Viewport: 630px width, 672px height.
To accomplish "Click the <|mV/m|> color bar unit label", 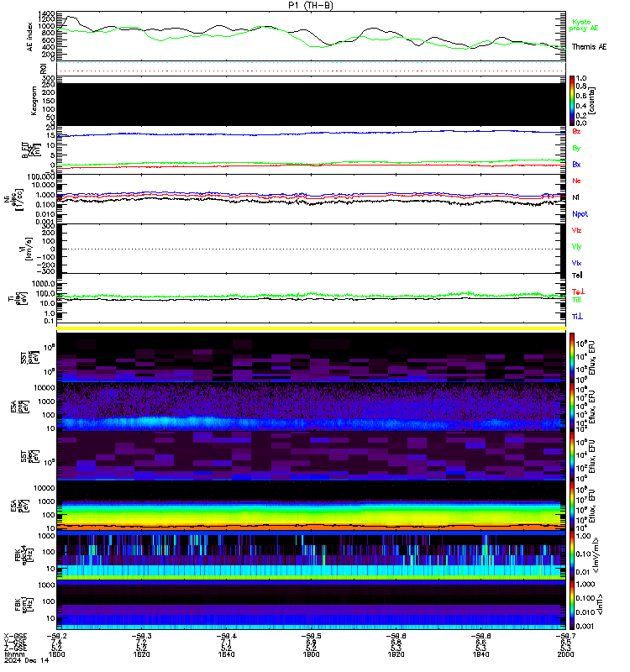I will coord(596,555).
